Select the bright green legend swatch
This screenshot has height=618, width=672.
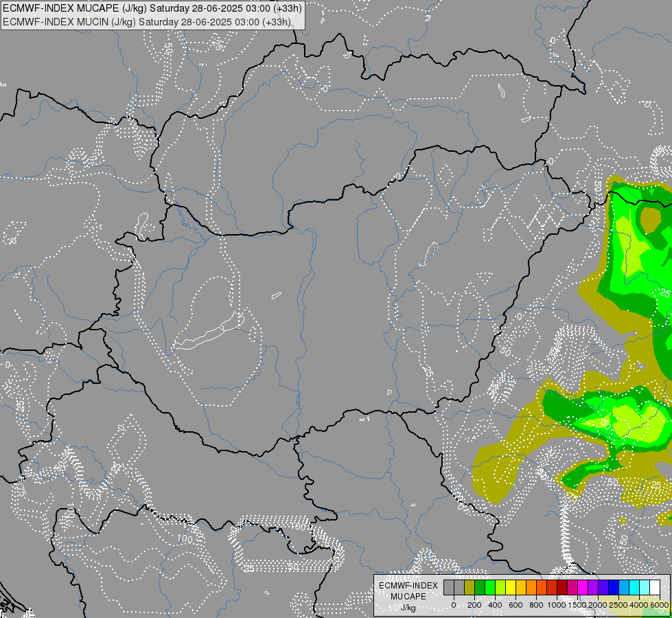[x=490, y=588]
